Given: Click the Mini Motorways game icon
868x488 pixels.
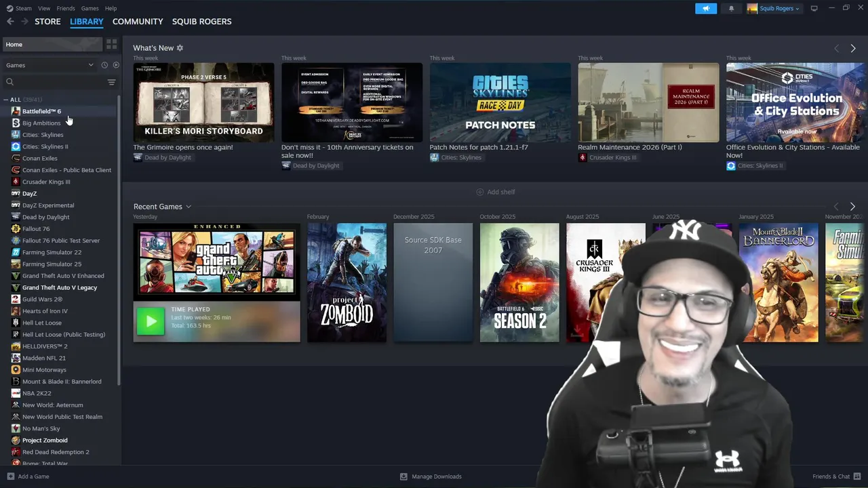Looking at the screenshot, I should [16, 369].
